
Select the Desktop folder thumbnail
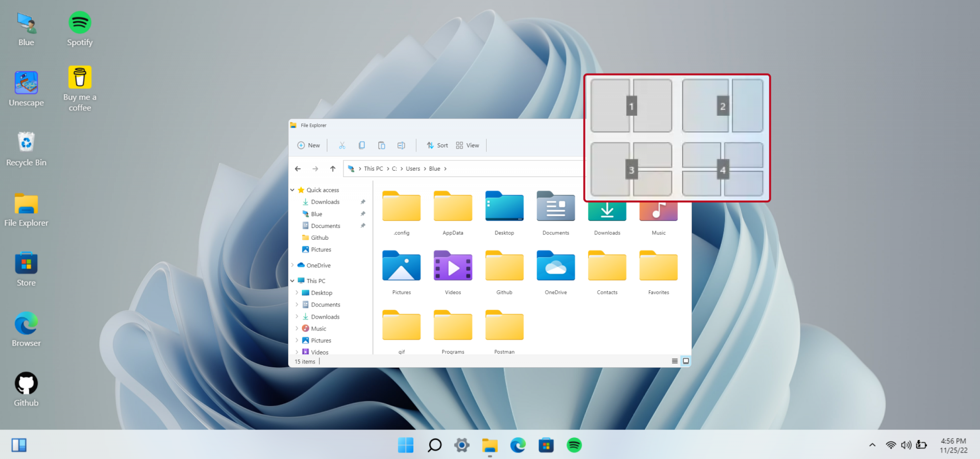click(x=504, y=206)
